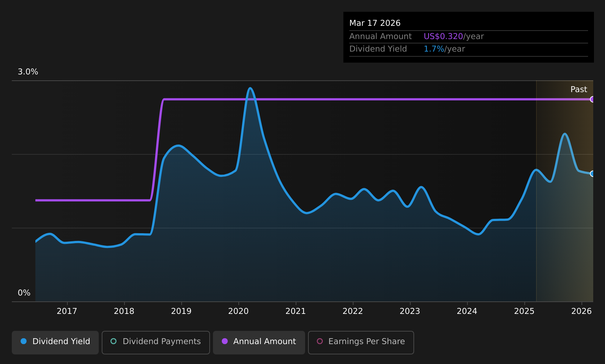Click the 2020 x-axis label
605x364 pixels.
(238, 311)
